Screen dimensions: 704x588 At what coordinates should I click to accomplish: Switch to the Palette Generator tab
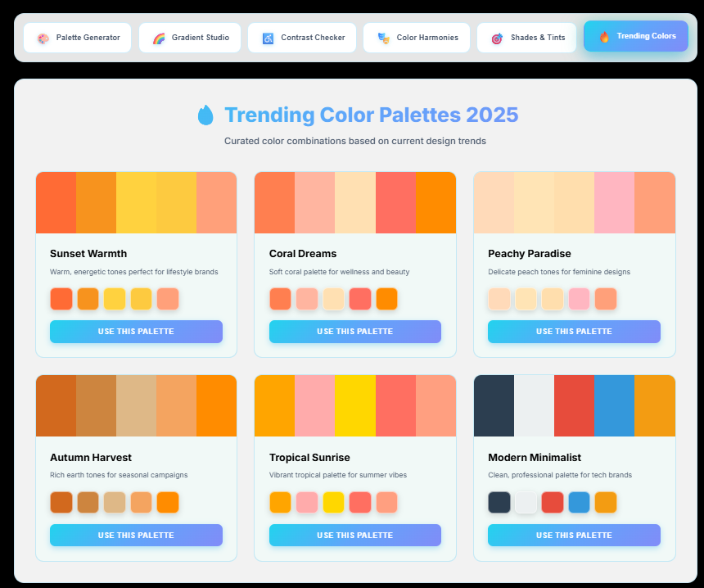pyautogui.click(x=77, y=38)
